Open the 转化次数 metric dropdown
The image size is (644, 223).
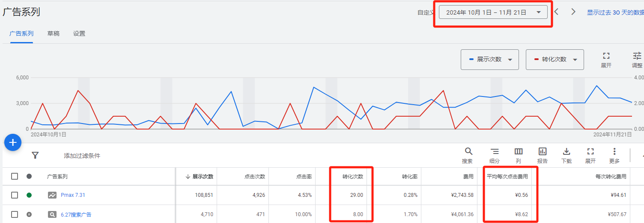[555, 60]
